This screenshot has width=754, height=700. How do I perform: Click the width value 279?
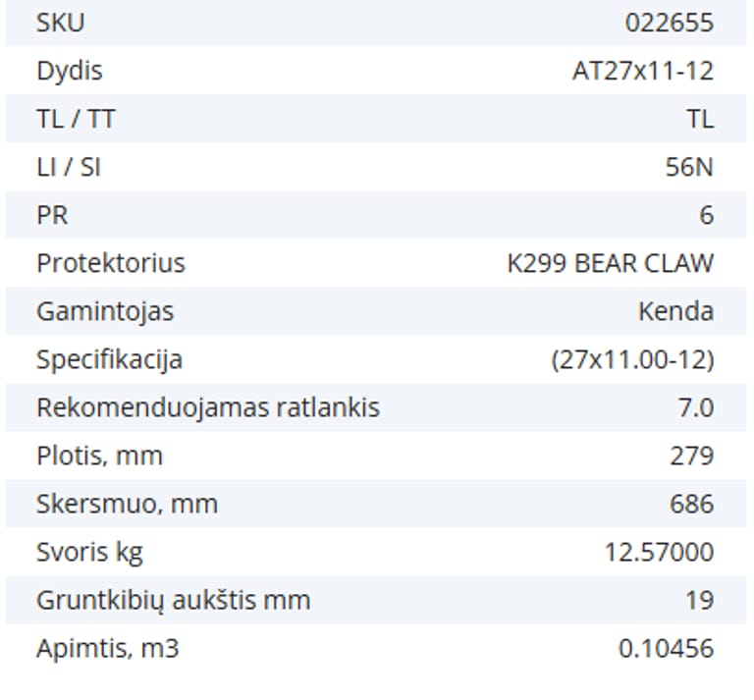coord(692,456)
